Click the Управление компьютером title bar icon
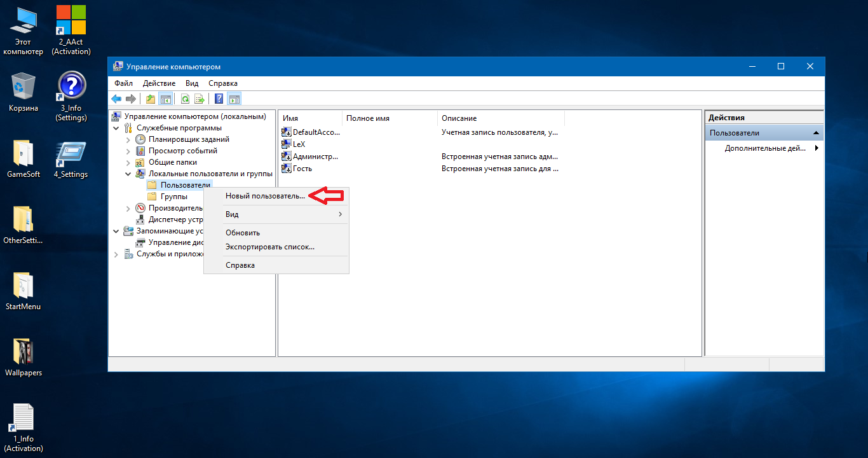This screenshot has width=868, height=458. (118, 67)
